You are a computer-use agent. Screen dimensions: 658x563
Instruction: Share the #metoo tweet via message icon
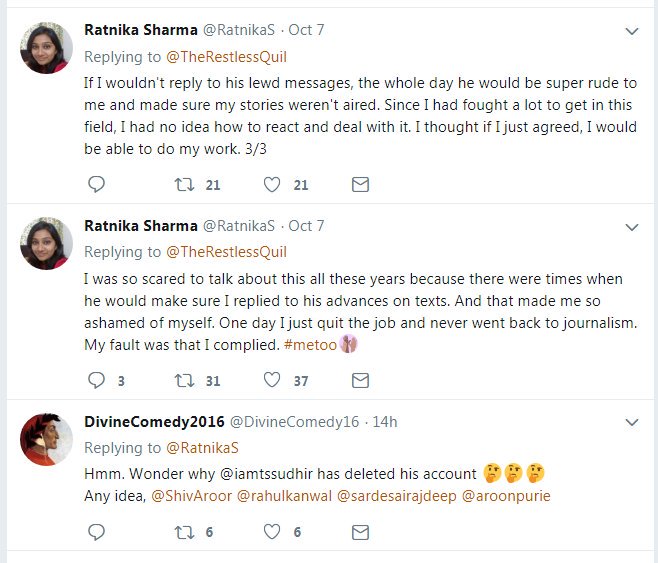tap(360, 380)
